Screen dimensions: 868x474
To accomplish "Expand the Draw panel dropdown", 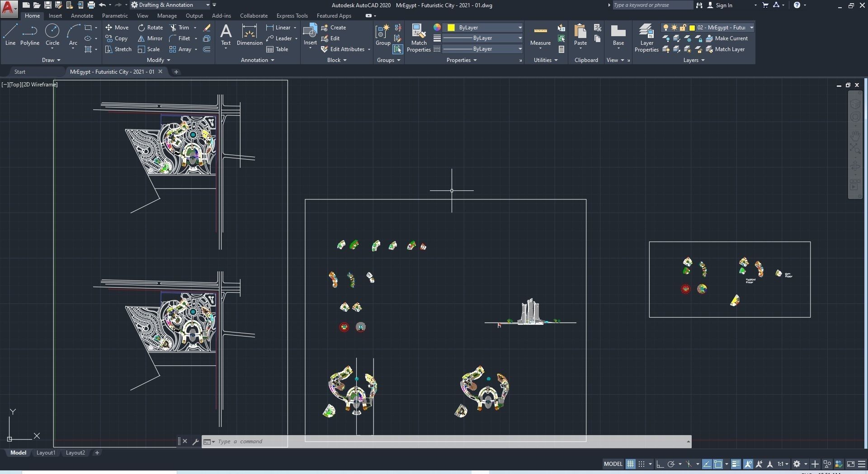I will [51, 60].
